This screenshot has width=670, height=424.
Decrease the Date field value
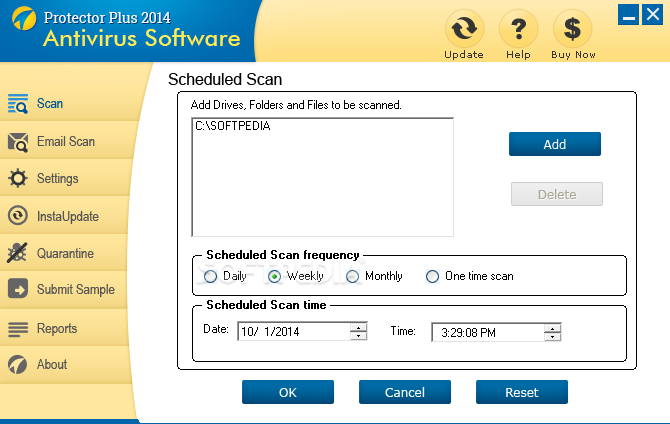coord(358,336)
